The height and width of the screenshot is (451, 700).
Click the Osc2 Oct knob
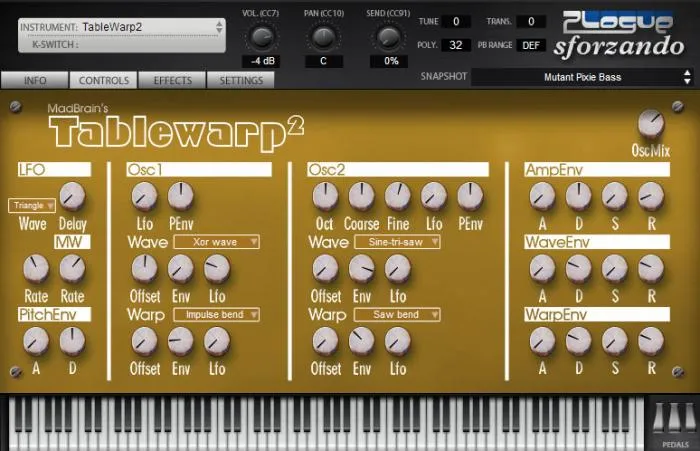(325, 196)
